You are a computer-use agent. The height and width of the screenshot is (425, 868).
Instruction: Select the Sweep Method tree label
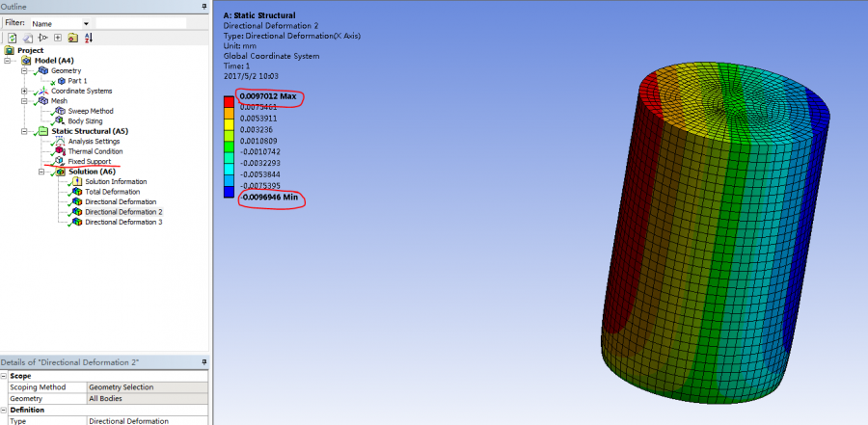pos(91,111)
